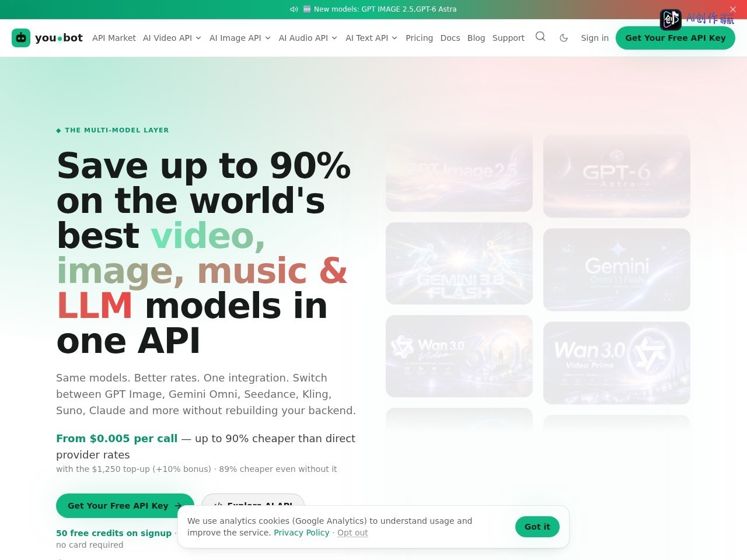
Task: Click the you.bot robot logo
Action: tap(21, 38)
